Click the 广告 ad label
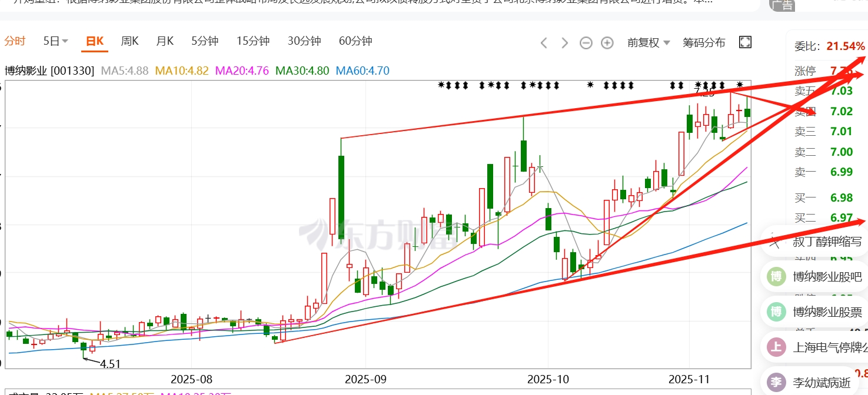This screenshot has width=868, height=395. tap(781, 5)
